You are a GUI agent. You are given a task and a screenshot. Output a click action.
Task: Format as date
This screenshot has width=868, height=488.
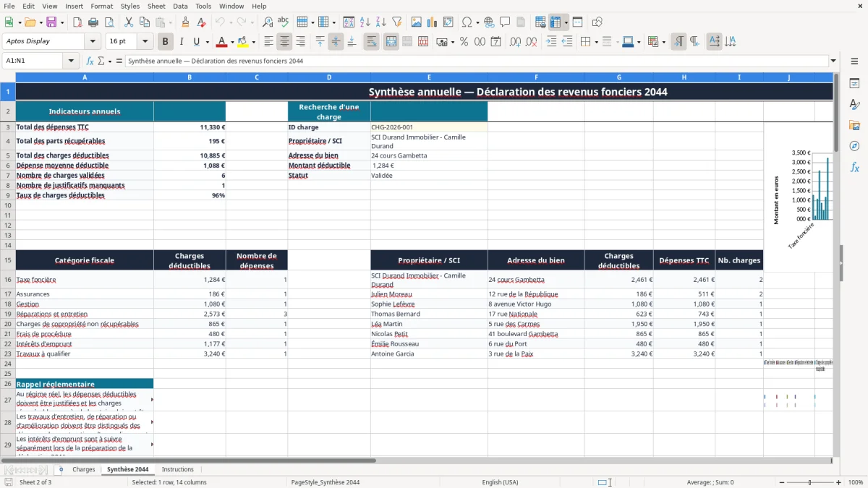pos(495,42)
